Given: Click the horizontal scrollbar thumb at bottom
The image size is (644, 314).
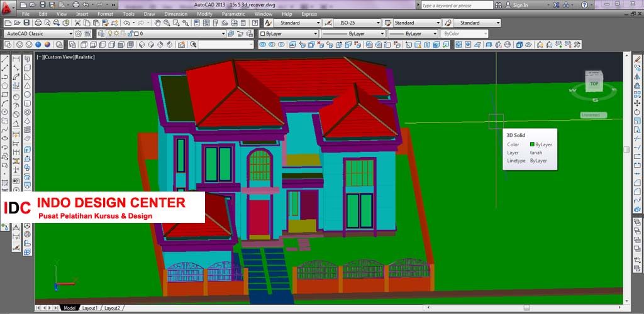Looking at the screenshot, I should pos(526,308).
